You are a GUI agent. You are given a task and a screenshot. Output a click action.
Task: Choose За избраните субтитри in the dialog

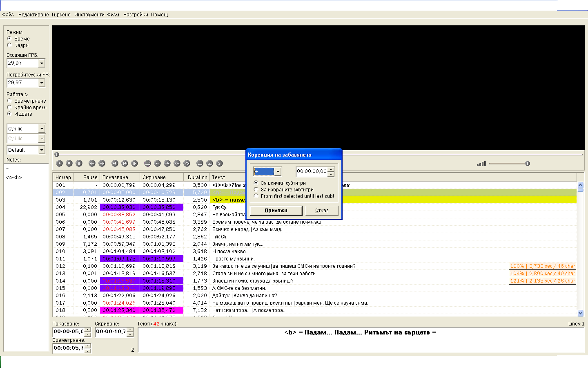point(256,189)
